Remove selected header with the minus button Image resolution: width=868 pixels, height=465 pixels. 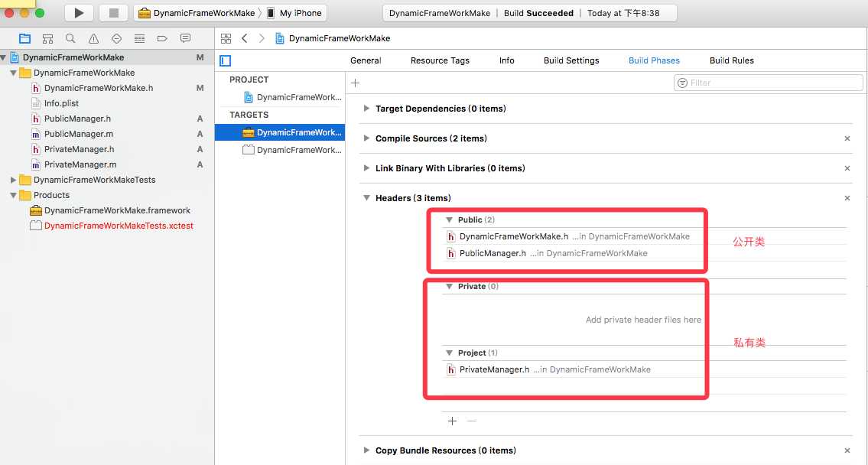coord(472,421)
